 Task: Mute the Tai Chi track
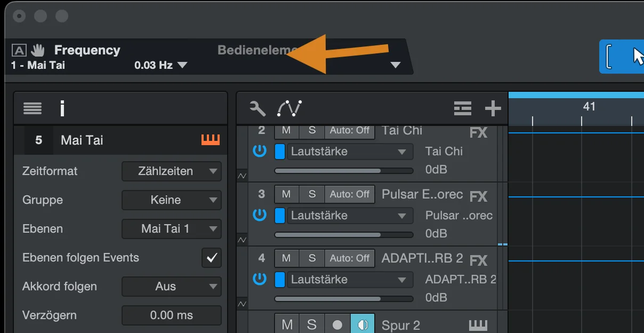point(286,130)
